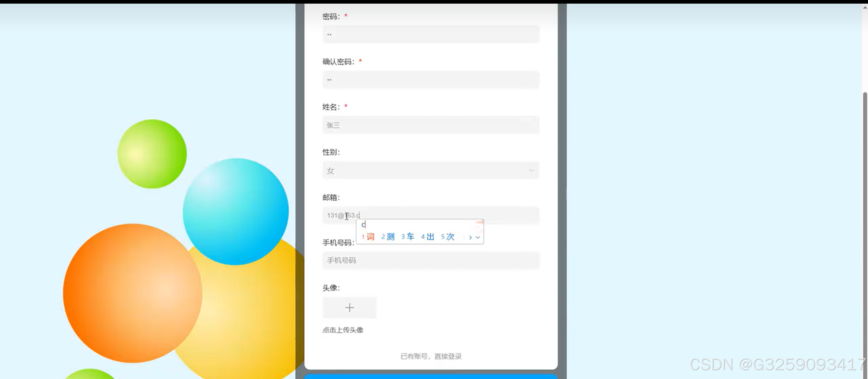Image resolution: width=868 pixels, height=379 pixels.
Task: Click the 点击上传头像 hint text
Action: click(x=343, y=330)
